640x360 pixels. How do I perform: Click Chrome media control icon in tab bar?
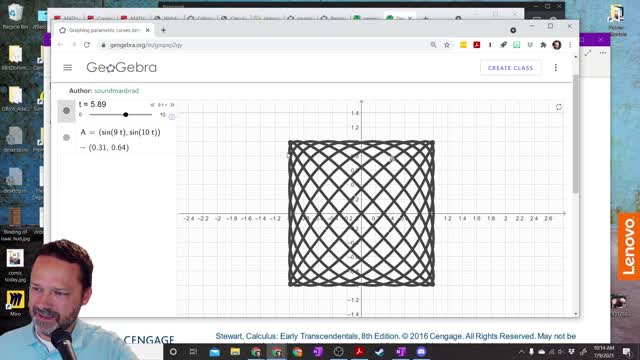click(513, 30)
